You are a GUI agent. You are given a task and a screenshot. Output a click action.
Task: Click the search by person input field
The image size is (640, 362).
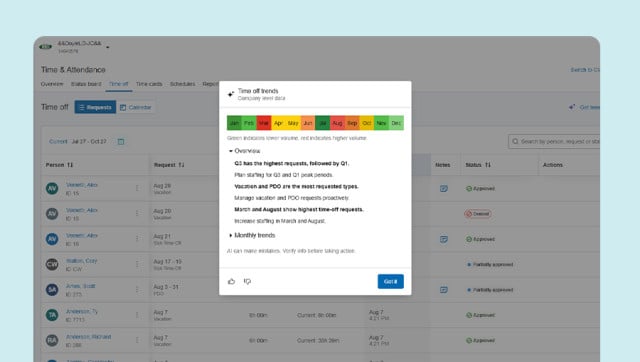pos(554,142)
